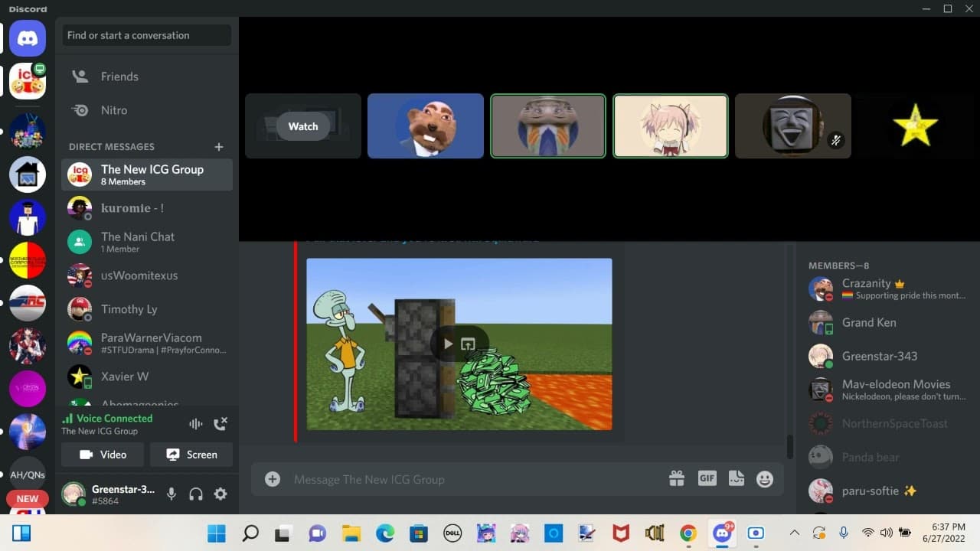The width and height of the screenshot is (980, 551).
Task: Open the Friends page
Action: [147, 77]
